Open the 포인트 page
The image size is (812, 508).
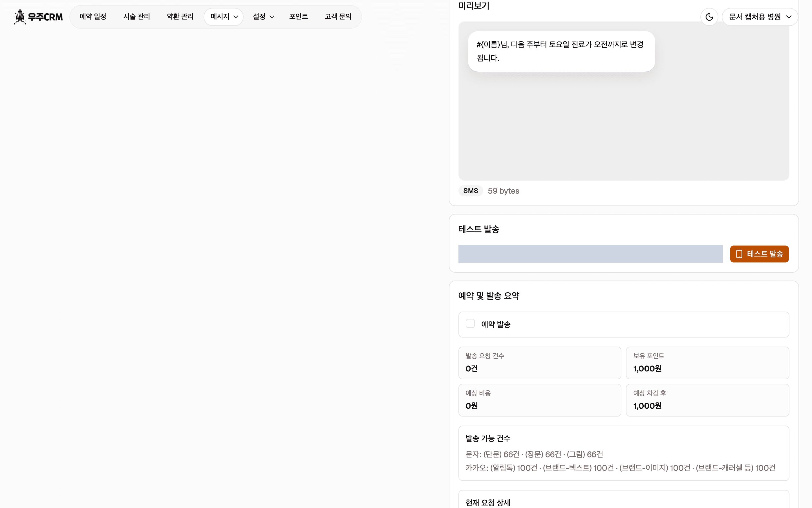coord(298,16)
